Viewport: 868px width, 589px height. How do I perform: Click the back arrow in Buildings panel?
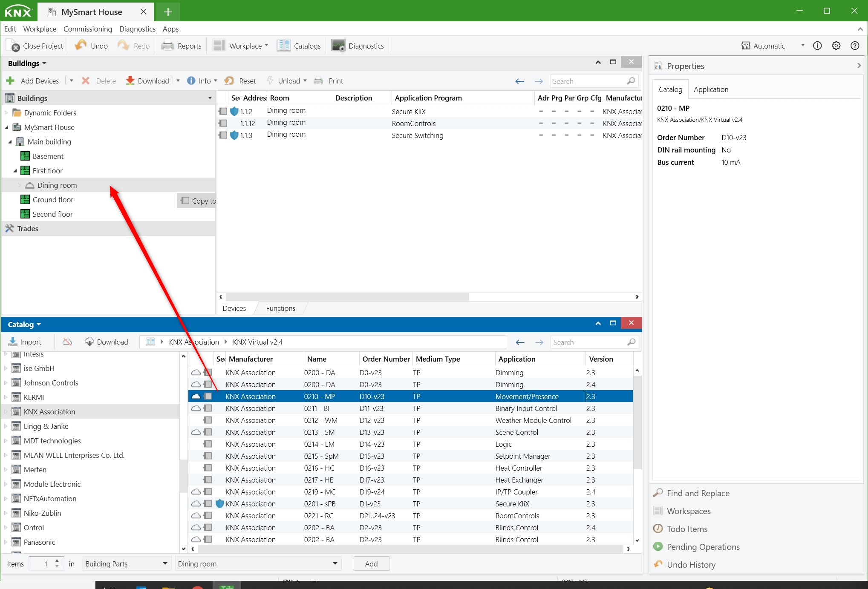[x=519, y=81]
